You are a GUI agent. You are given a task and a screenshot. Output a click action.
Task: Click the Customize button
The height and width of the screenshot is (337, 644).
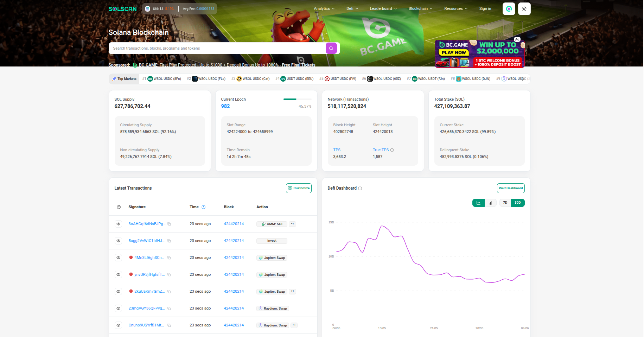(x=299, y=188)
